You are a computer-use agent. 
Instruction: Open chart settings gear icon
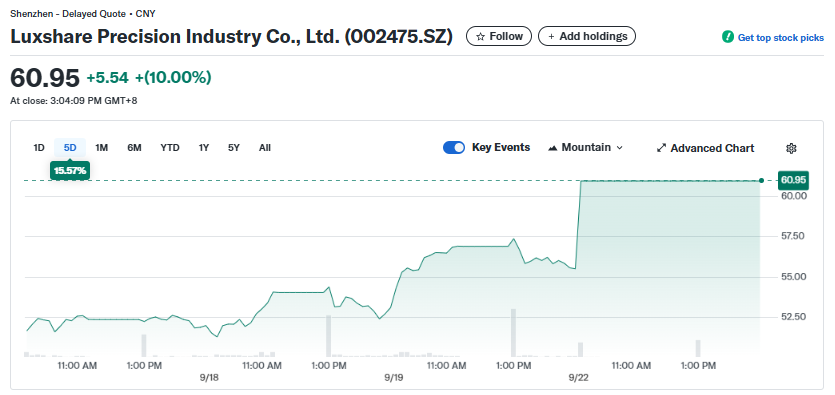(x=791, y=149)
